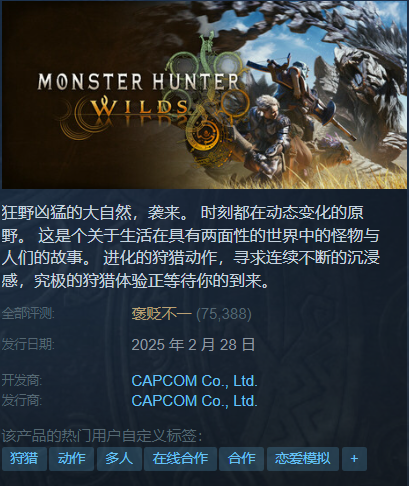Open the publisher CAPCOM Co., Ltd. link
The width and height of the screenshot is (409, 486).
coord(194,401)
